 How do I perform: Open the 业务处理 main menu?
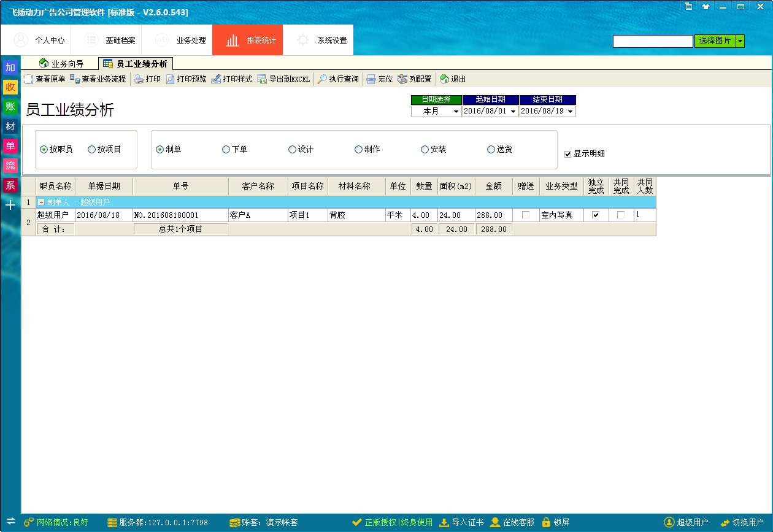click(x=177, y=40)
